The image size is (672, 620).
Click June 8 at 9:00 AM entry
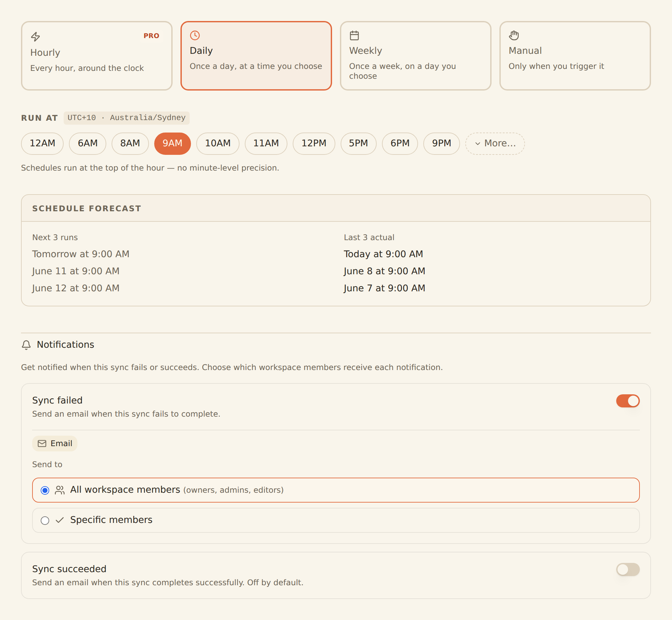click(385, 271)
